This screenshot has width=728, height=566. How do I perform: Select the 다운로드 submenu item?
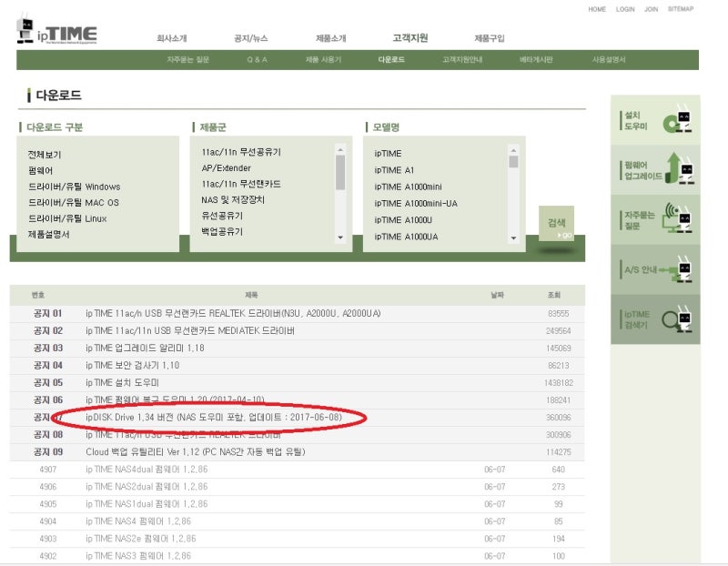point(391,59)
